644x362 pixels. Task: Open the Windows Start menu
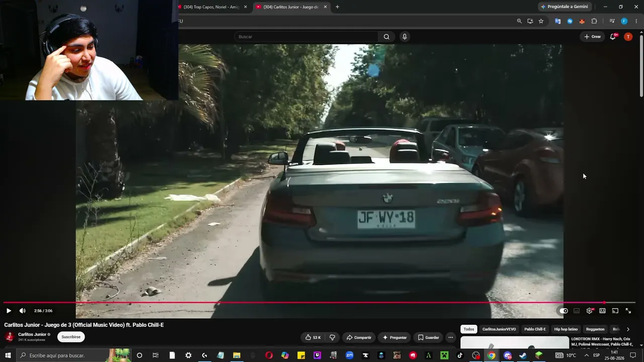[x=8, y=355]
